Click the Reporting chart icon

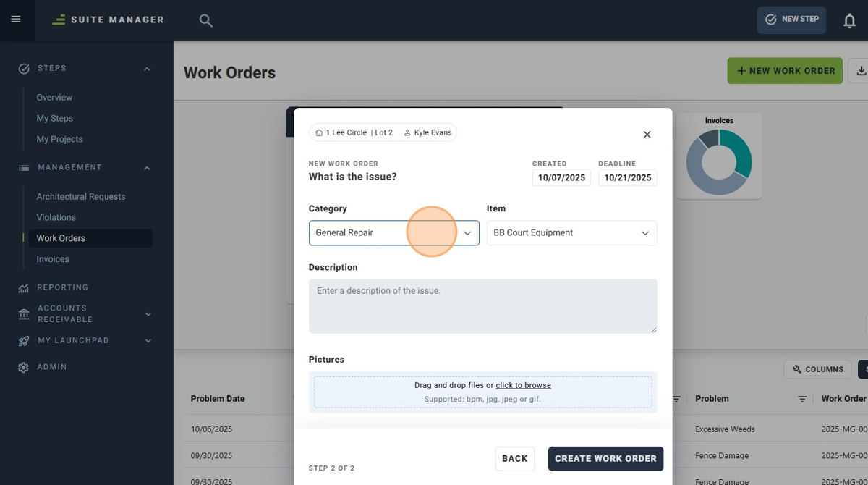click(24, 288)
